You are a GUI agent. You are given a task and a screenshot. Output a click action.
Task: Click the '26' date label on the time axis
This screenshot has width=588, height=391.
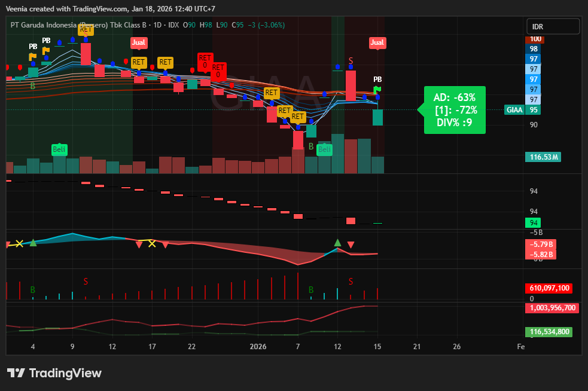point(457,346)
